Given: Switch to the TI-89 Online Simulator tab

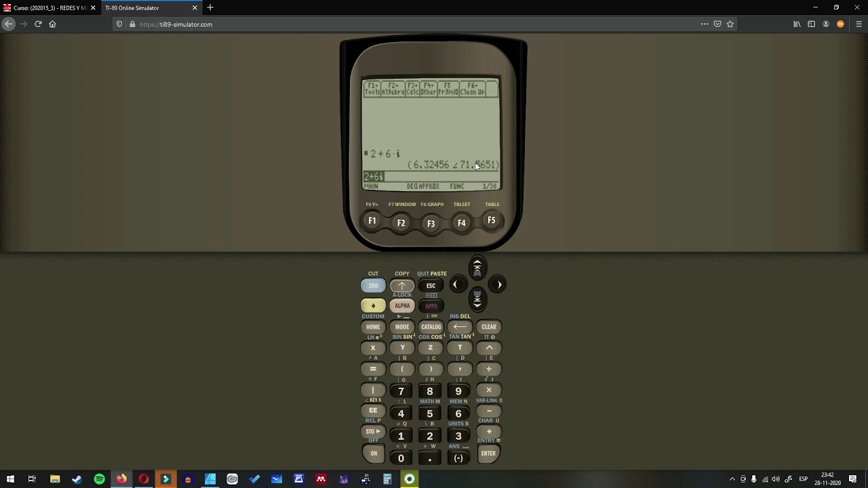Looking at the screenshot, I should tap(151, 8).
